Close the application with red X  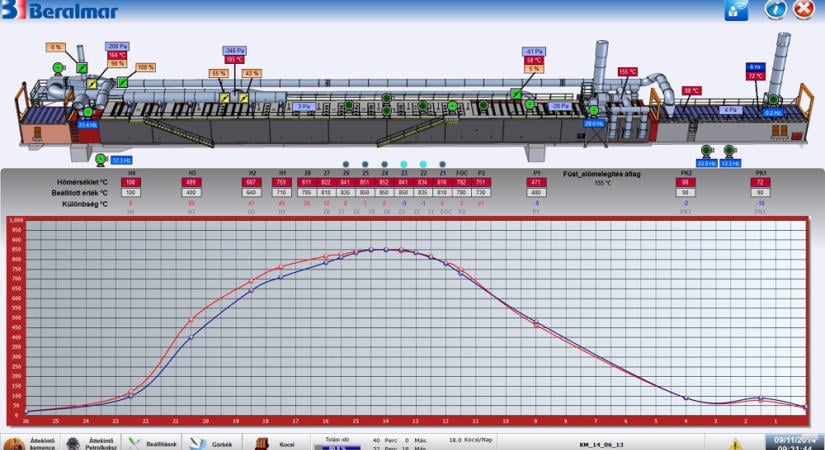click(x=803, y=9)
